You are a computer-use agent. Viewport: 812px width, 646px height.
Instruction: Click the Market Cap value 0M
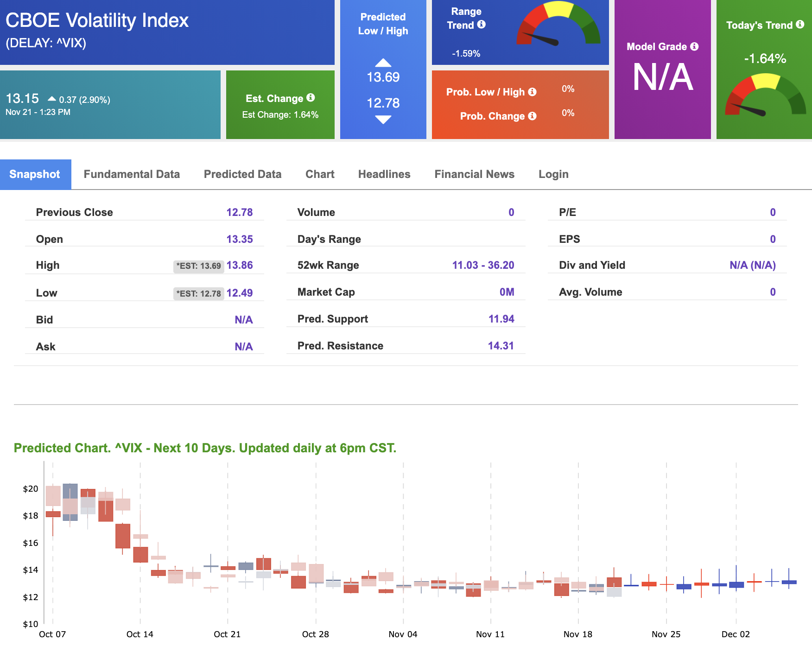507,292
